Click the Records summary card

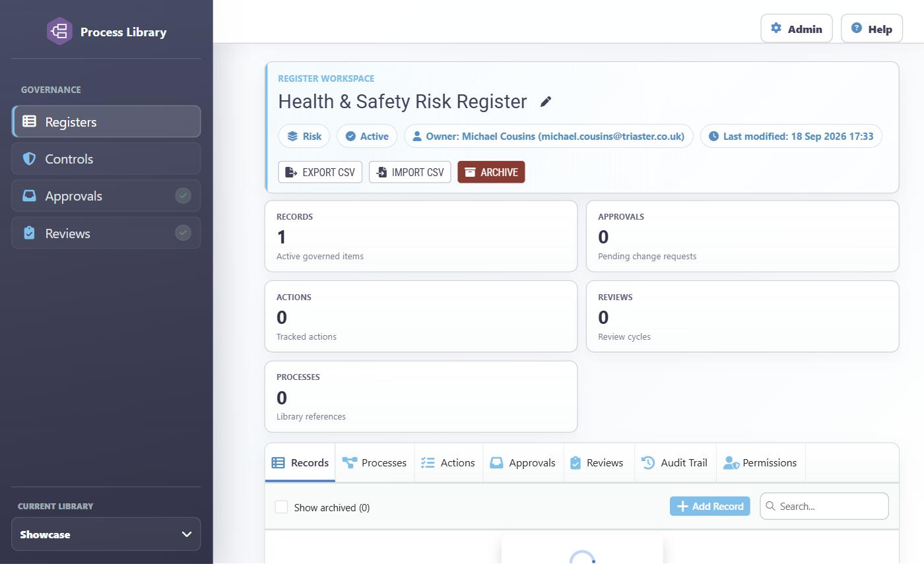[x=421, y=236]
